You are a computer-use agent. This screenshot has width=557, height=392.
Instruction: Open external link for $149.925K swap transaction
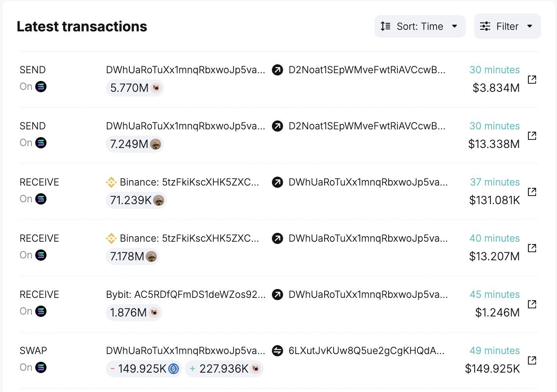coord(532,360)
